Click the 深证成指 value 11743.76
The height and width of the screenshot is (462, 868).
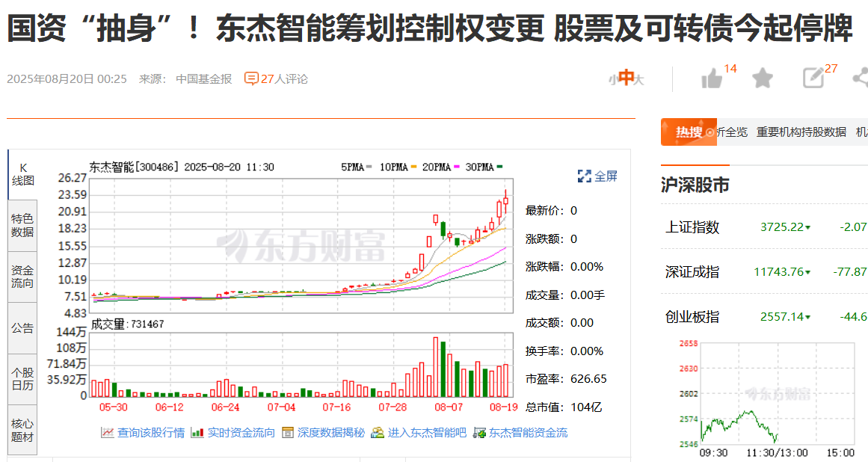pos(778,271)
